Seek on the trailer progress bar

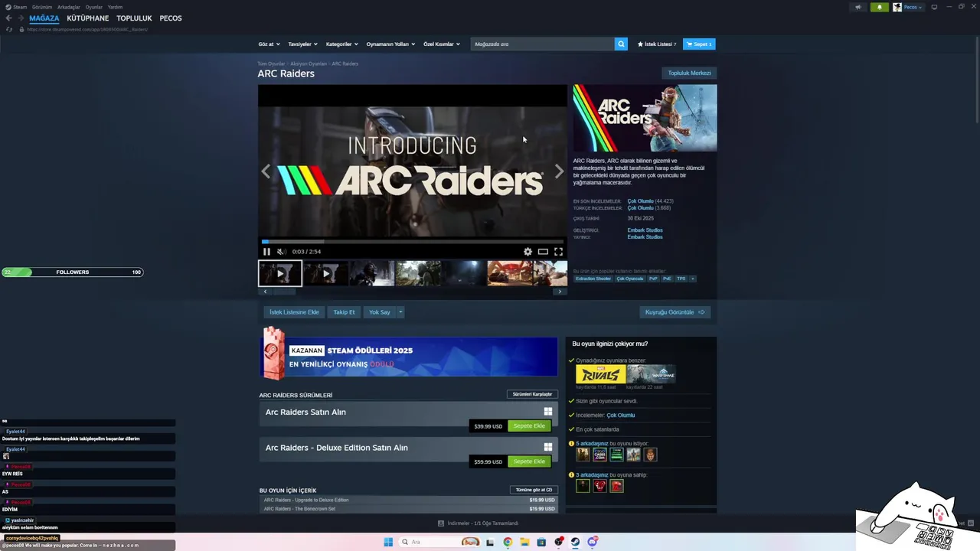[x=412, y=242]
